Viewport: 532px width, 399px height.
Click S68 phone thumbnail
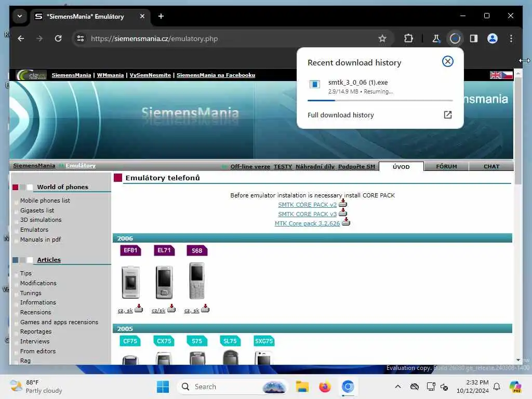click(197, 281)
